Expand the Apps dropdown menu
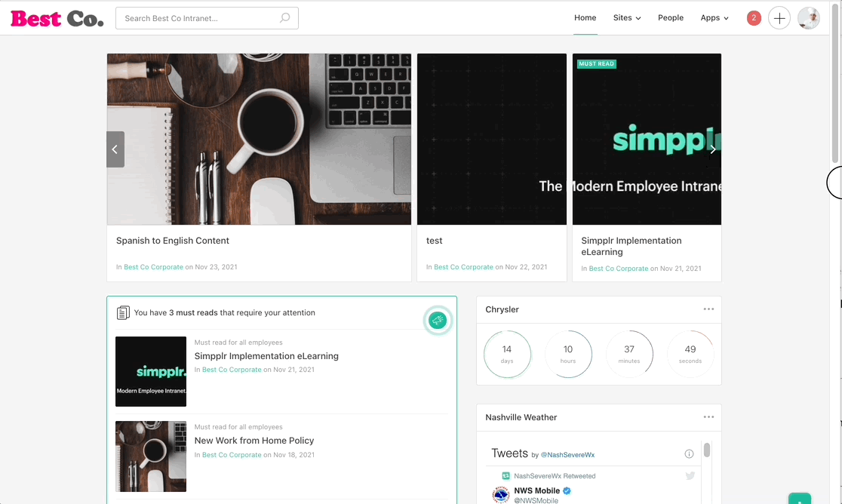The width and height of the screenshot is (842, 504). click(x=714, y=17)
